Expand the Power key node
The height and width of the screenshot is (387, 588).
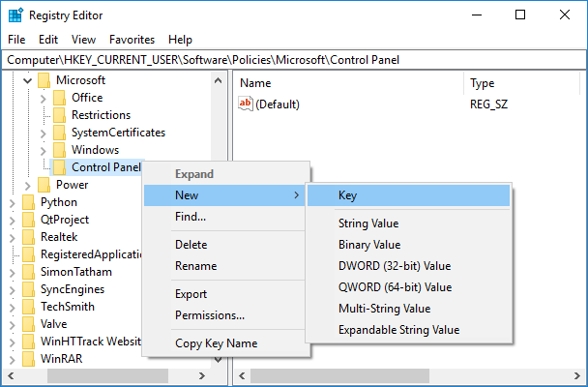(x=27, y=185)
